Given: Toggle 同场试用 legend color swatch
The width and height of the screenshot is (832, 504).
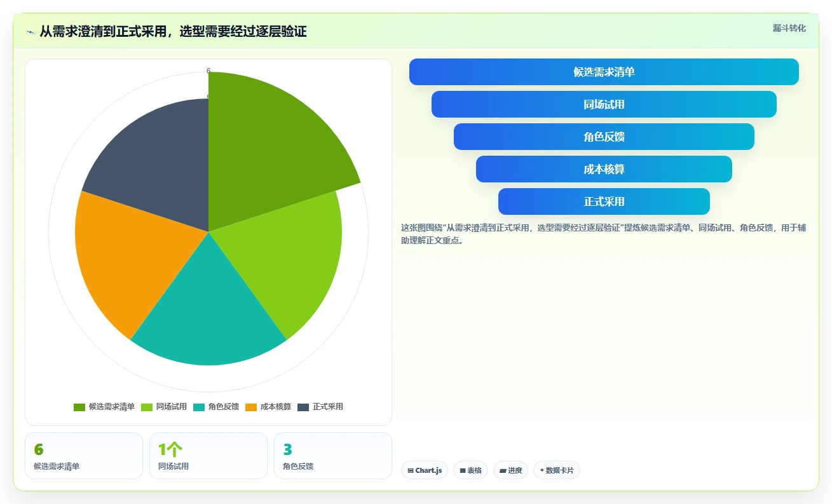Looking at the screenshot, I should 147,407.
